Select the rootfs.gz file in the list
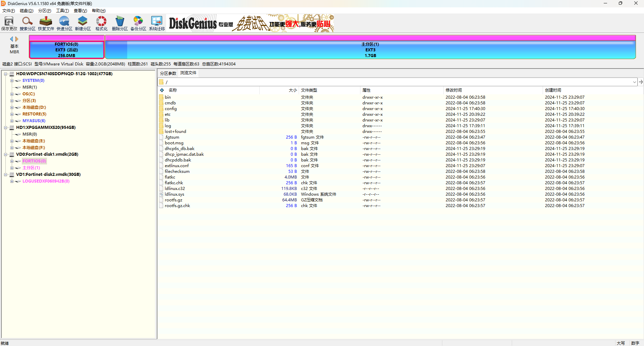Viewport: 644px width, 346px height. point(174,200)
